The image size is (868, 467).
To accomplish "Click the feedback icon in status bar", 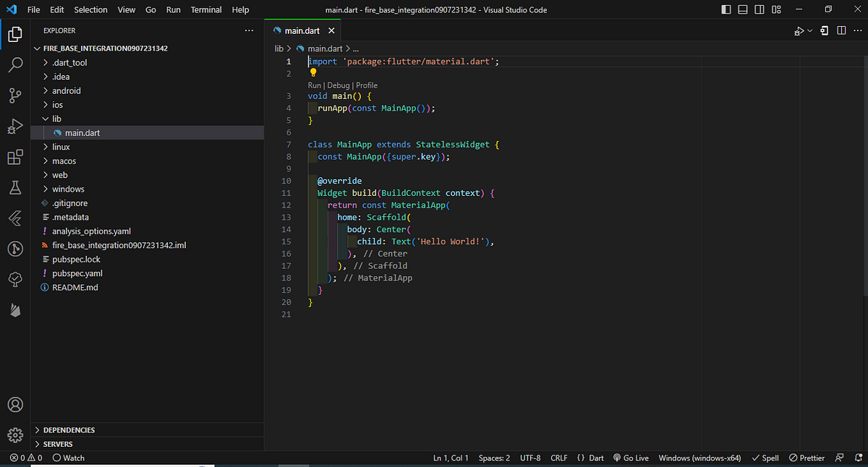I will tap(839, 458).
